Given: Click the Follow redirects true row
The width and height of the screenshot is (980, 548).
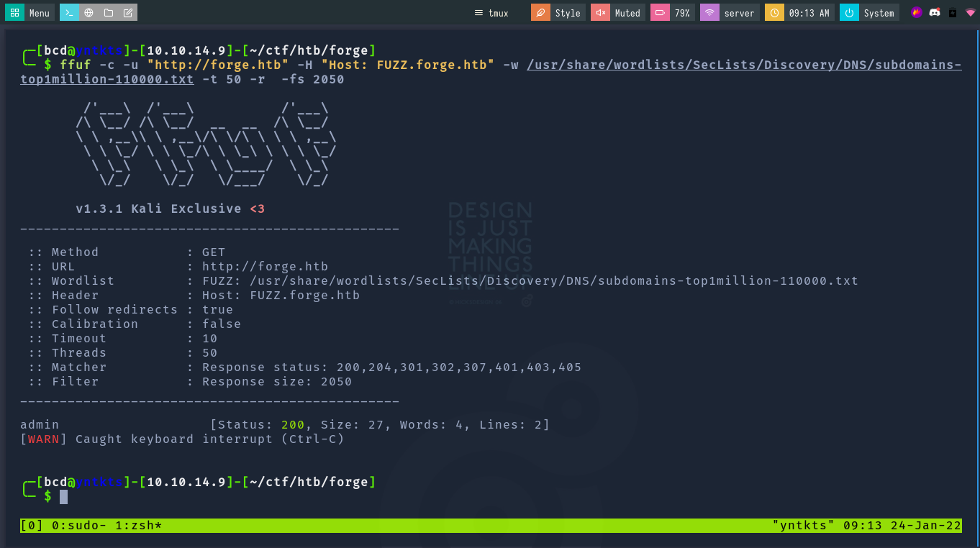Looking at the screenshot, I should click(131, 309).
